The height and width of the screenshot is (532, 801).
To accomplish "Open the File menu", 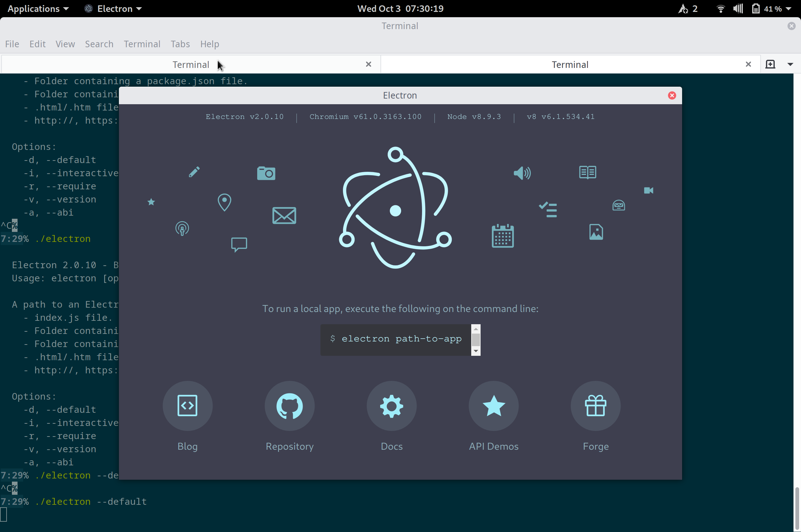I will click(x=12, y=44).
